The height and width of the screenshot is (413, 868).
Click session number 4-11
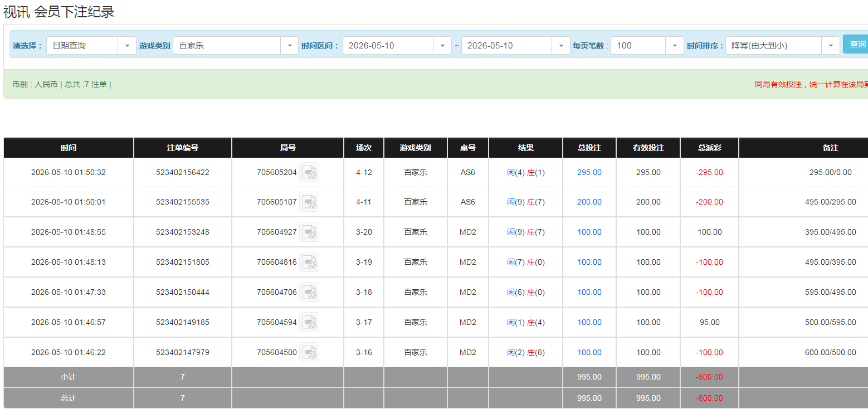point(364,202)
